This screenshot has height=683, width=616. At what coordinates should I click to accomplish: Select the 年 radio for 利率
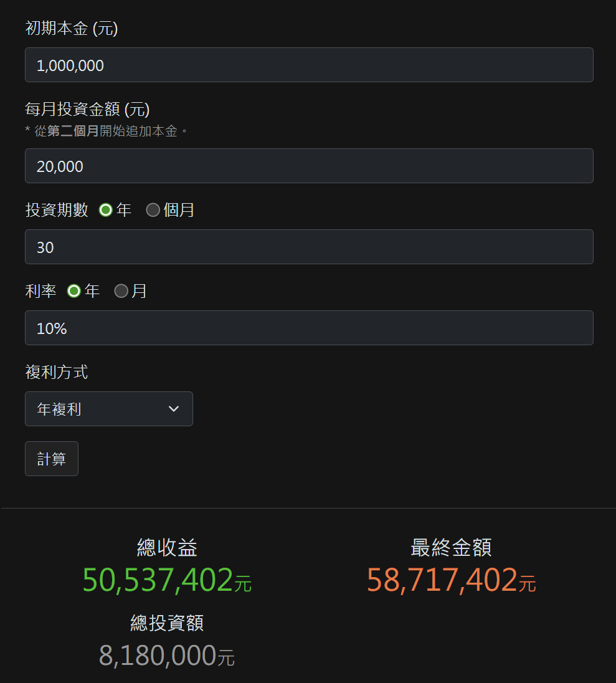click(x=73, y=290)
